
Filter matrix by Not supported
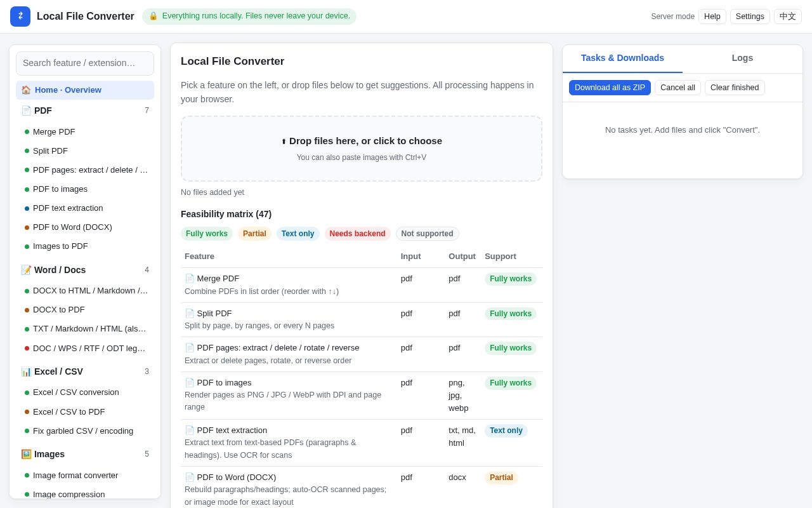[427, 234]
